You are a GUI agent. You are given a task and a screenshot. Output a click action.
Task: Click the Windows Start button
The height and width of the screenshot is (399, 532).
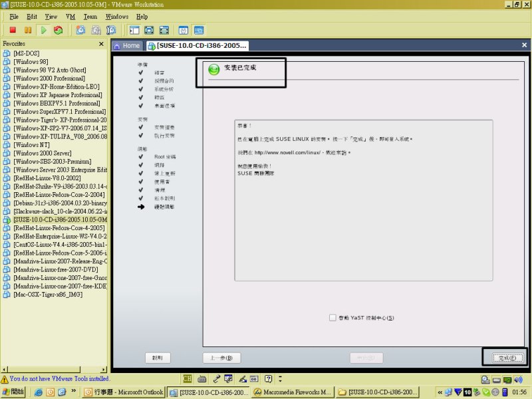pos(13,392)
